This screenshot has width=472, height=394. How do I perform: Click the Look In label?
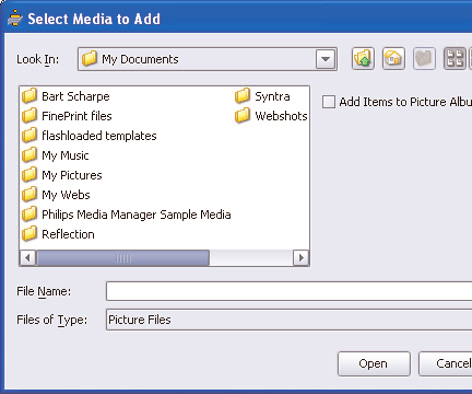pos(38,60)
